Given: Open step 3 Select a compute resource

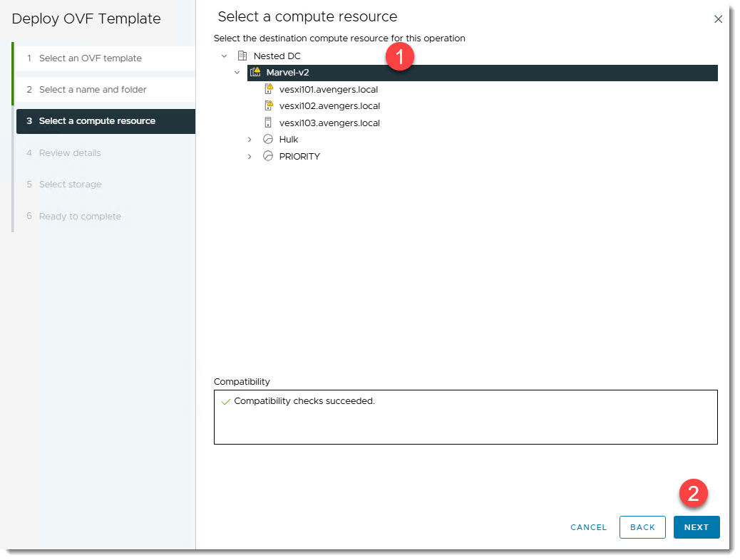Looking at the screenshot, I should (97, 121).
